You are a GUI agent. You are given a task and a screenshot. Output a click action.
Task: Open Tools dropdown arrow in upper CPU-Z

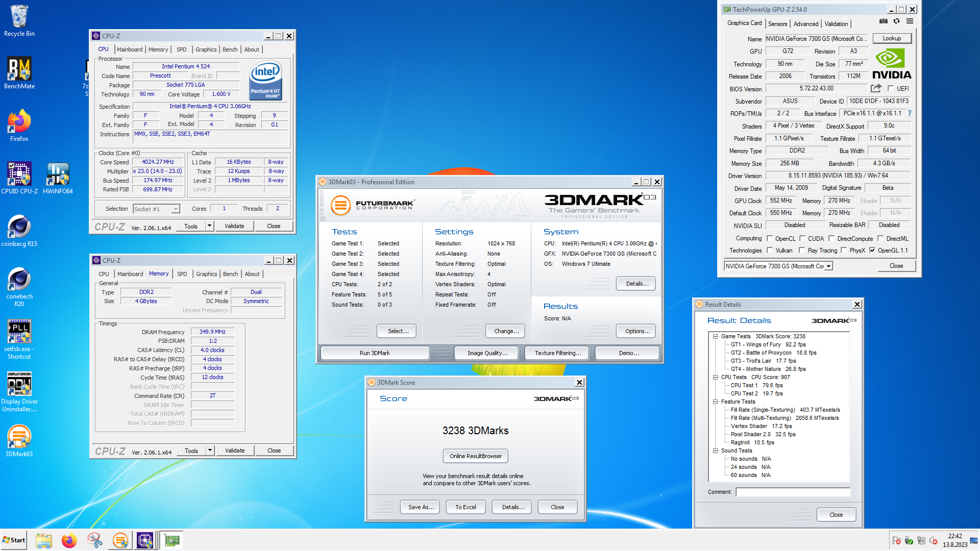click(x=209, y=226)
